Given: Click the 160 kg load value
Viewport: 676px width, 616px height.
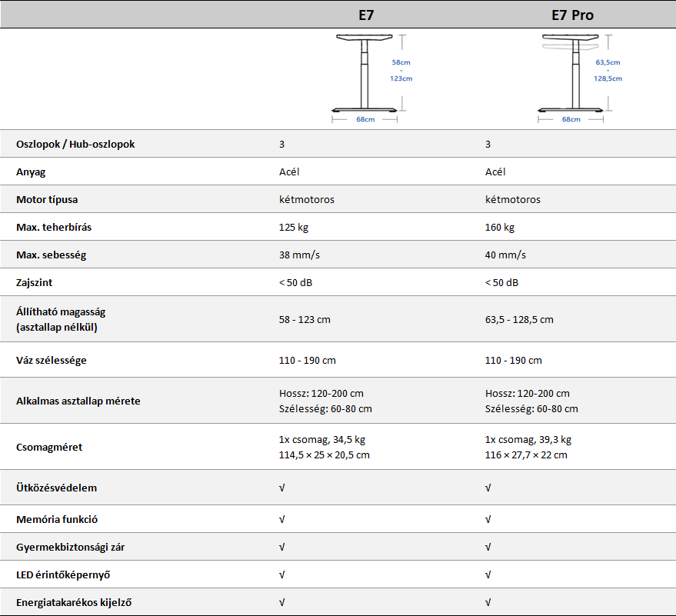Looking at the screenshot, I should (500, 228).
